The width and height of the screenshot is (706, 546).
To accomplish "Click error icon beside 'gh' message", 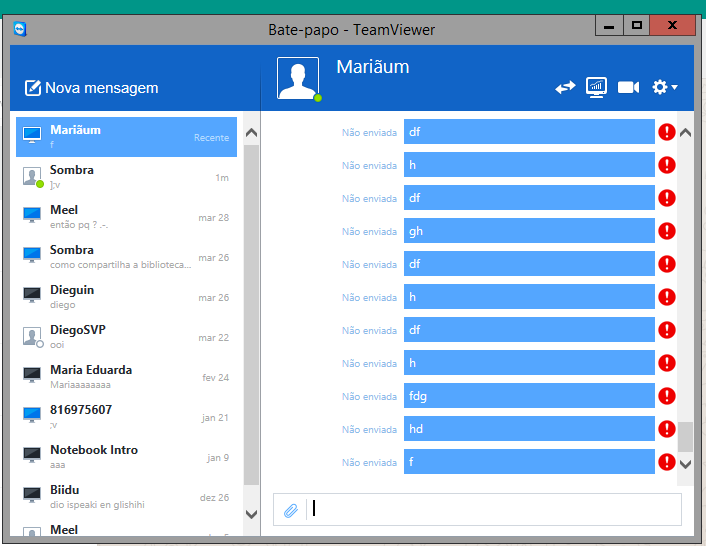I will tap(666, 231).
